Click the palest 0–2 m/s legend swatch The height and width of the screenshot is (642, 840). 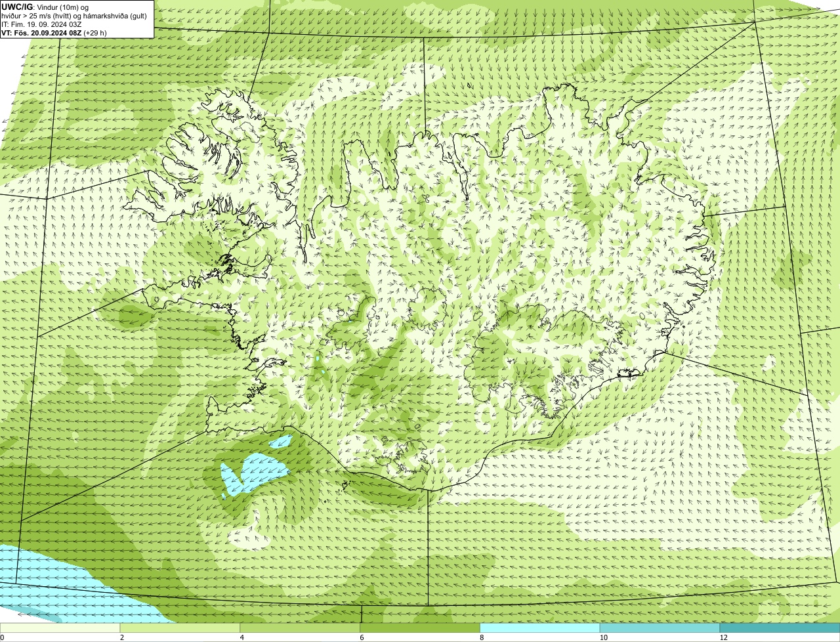click(60, 628)
